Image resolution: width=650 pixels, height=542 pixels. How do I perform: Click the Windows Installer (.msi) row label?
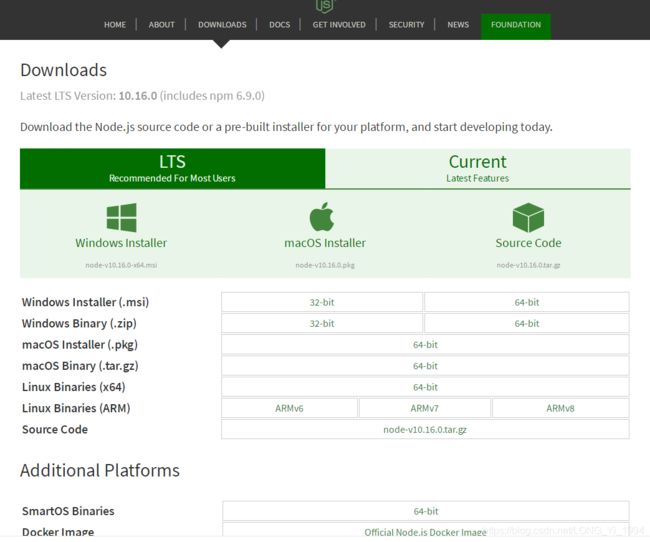[85, 302]
